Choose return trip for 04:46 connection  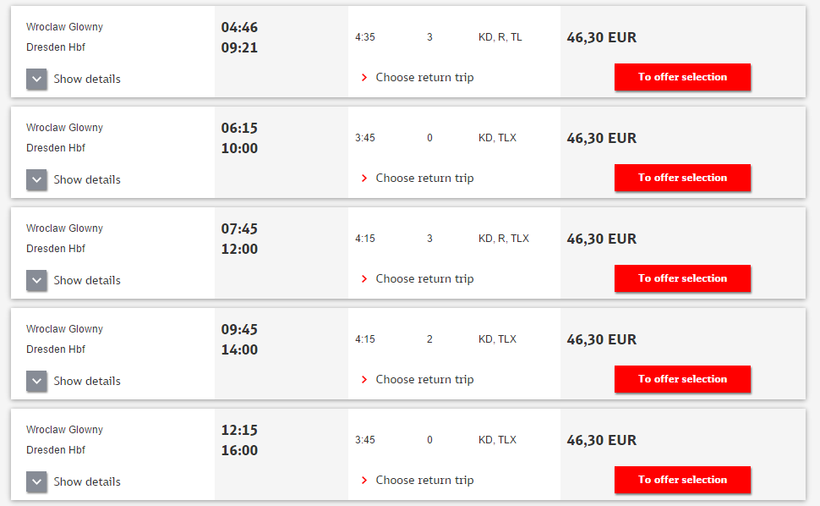coord(424,78)
